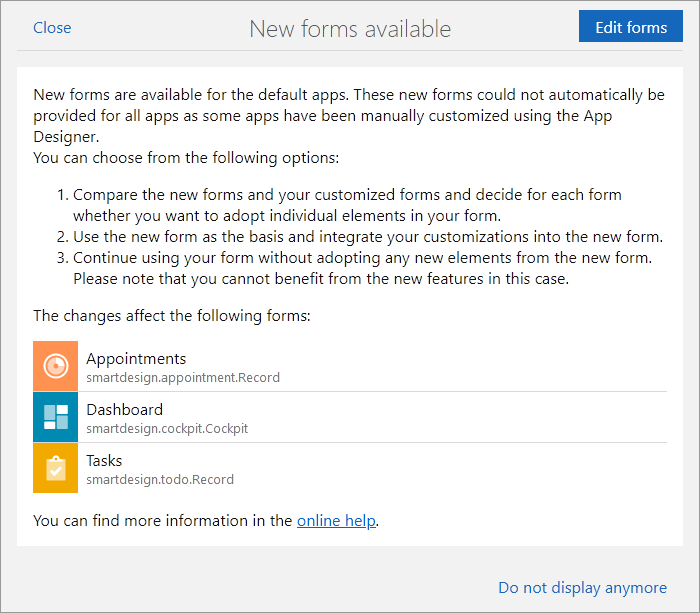Screen dimensions: 700x613
Task: Click the smartdesign.appointment.Record identifier
Action: pos(183,378)
